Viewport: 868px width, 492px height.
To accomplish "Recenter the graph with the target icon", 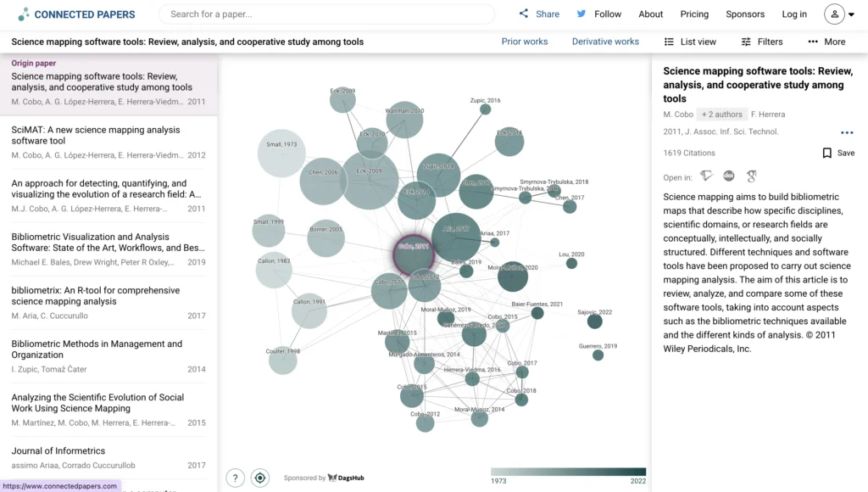I will pyautogui.click(x=260, y=478).
